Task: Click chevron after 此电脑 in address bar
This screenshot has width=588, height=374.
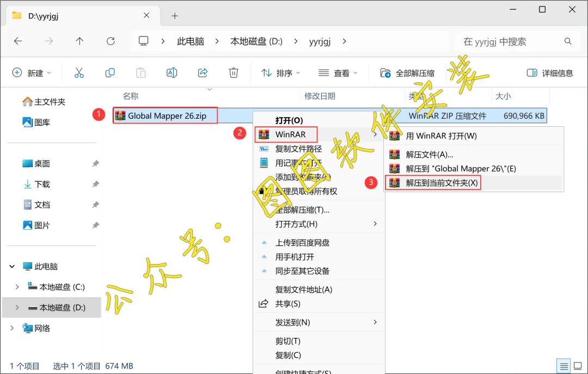Action: pyautogui.click(x=217, y=41)
